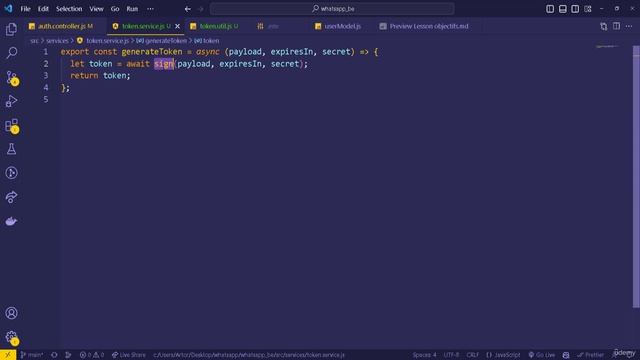Open the Live Share arrow icon in activity bar
The width and height of the screenshot is (640, 360).
click(11, 197)
